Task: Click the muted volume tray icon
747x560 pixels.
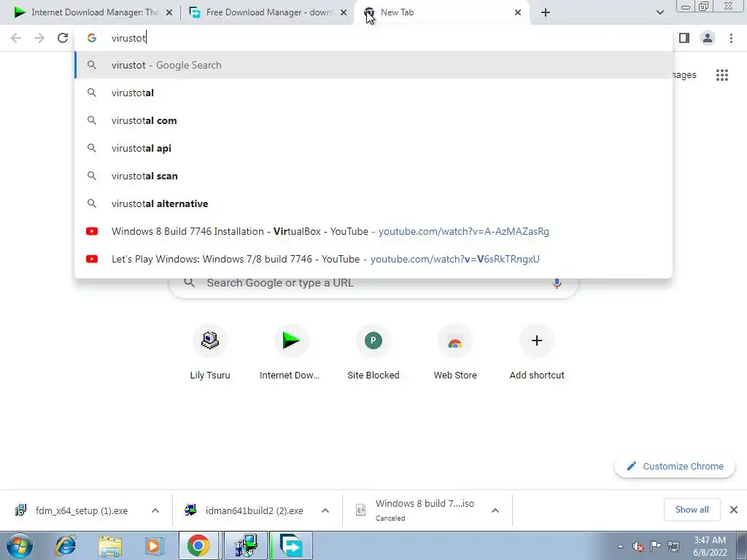Action: [638, 546]
